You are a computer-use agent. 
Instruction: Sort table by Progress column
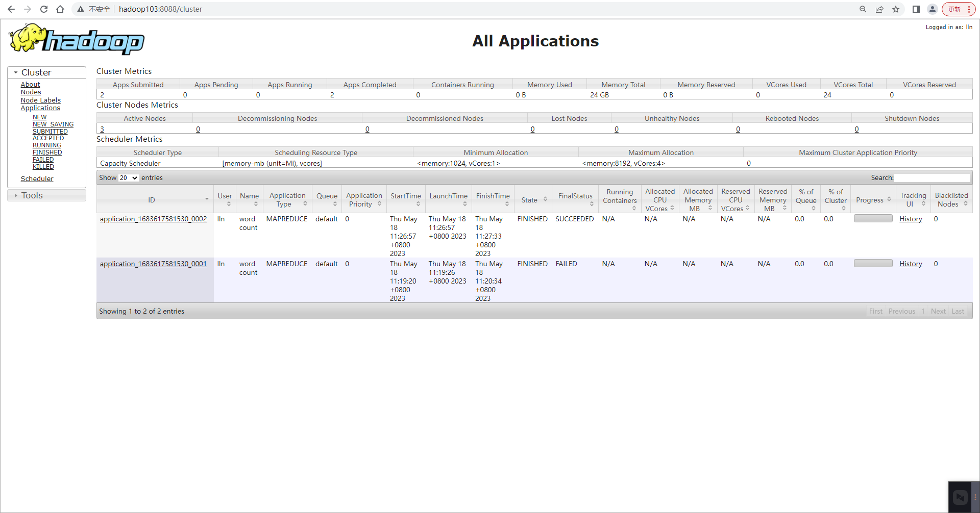pyautogui.click(x=873, y=200)
